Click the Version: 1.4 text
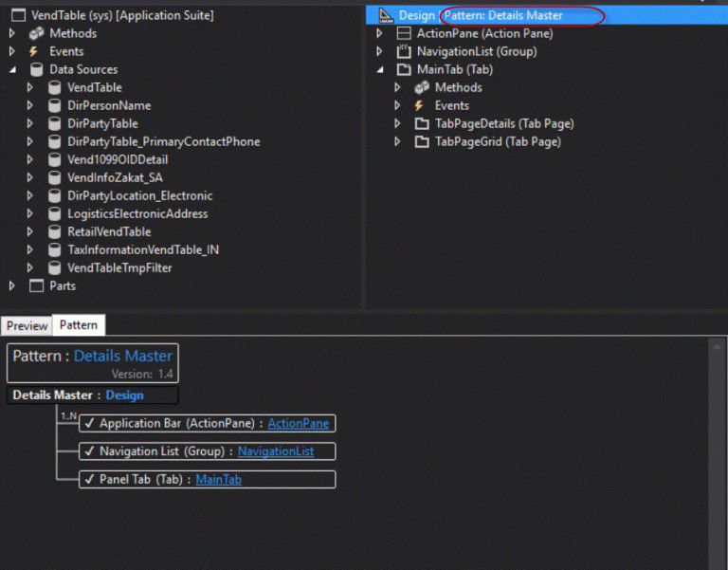Screen dimensions: 728x570 point(142,374)
